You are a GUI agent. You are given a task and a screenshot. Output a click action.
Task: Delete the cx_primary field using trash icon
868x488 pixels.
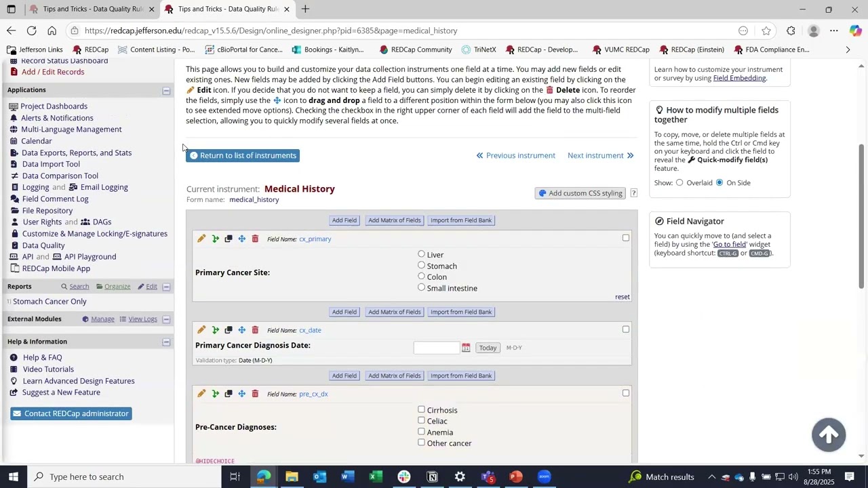(x=255, y=239)
